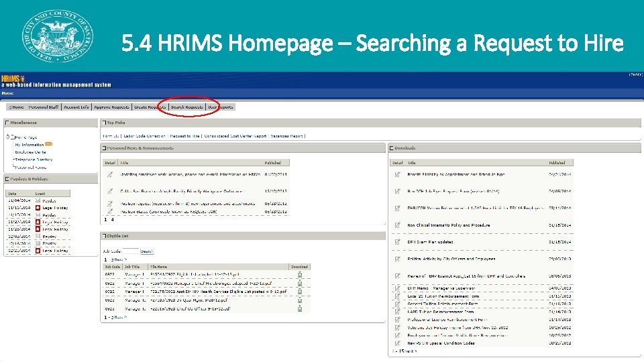This screenshot has height=362, width=644.
Task: Download the Dir Qual Mgmt eligible list file
Action: click(300, 300)
